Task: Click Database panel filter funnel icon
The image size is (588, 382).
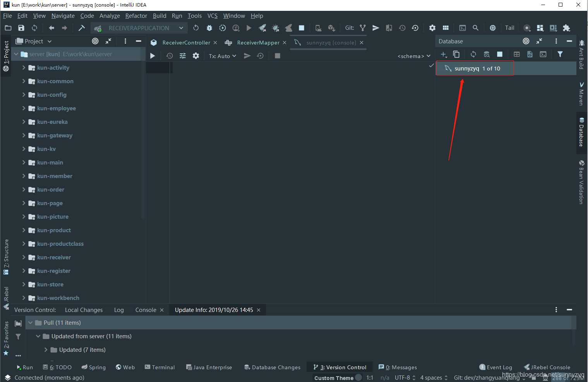Action: 560,54
